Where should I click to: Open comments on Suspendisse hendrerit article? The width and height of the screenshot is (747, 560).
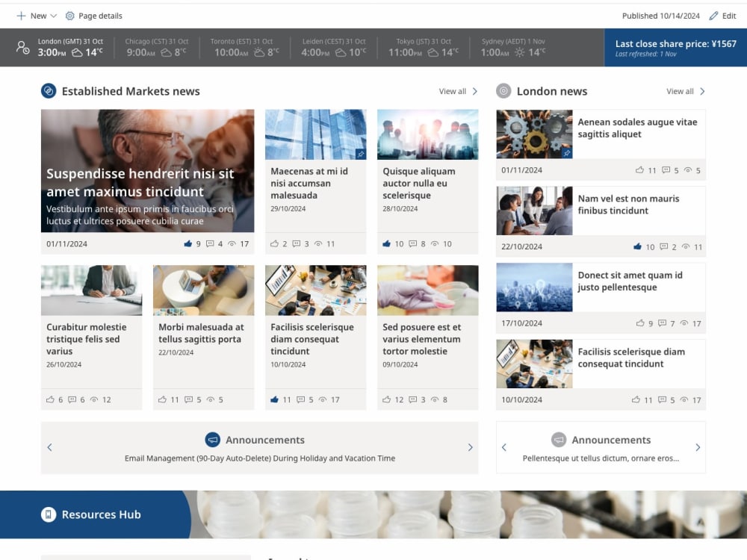(x=210, y=244)
